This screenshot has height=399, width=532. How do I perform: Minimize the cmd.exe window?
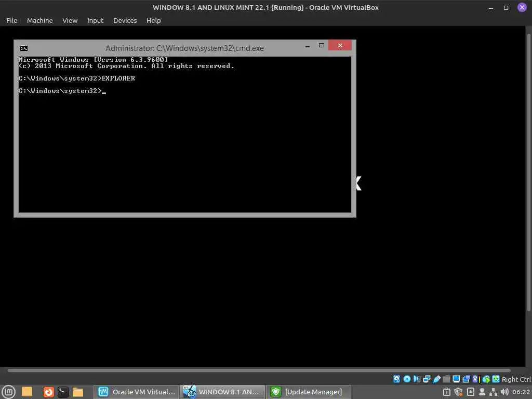point(308,46)
